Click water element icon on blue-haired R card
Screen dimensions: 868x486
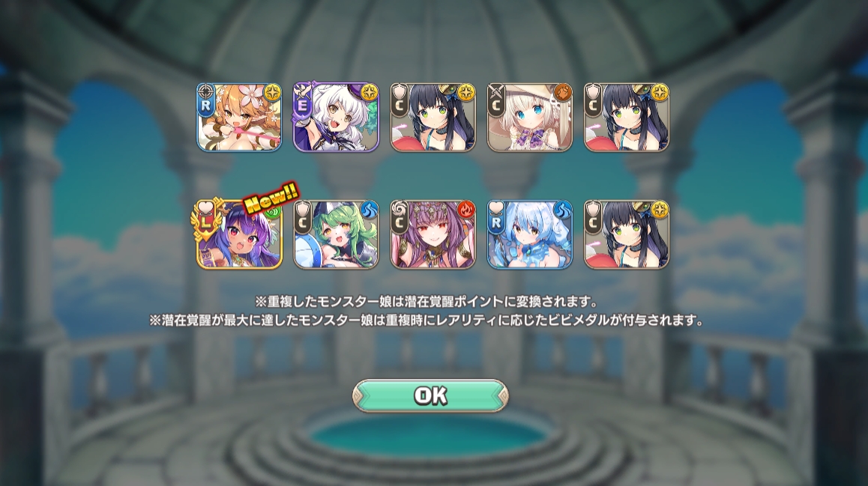[562, 210]
